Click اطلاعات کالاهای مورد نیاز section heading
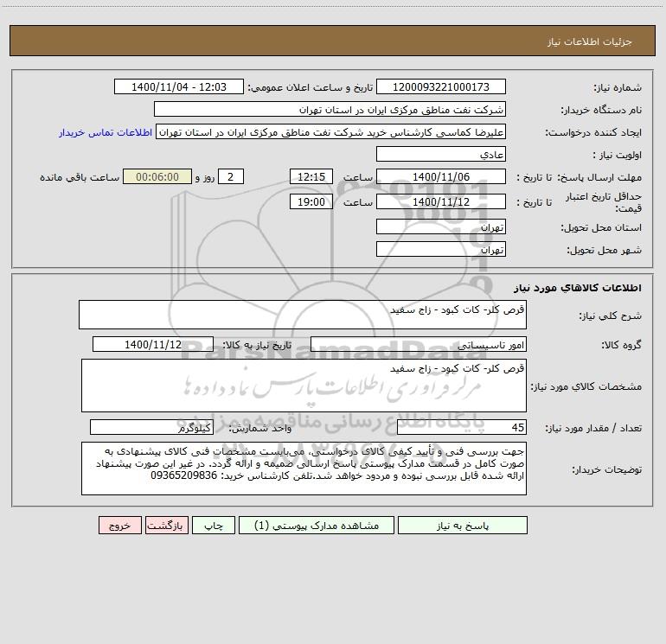 [x=577, y=288]
